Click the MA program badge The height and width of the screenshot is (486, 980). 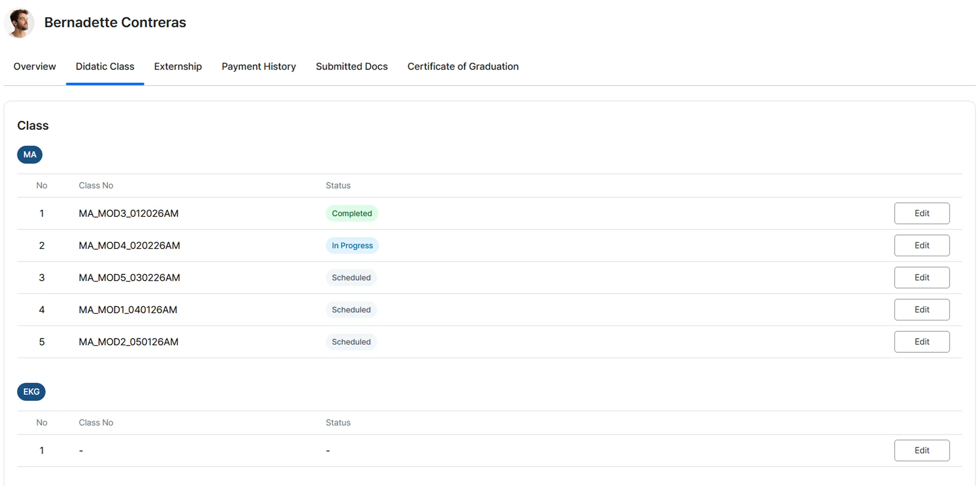(x=29, y=155)
